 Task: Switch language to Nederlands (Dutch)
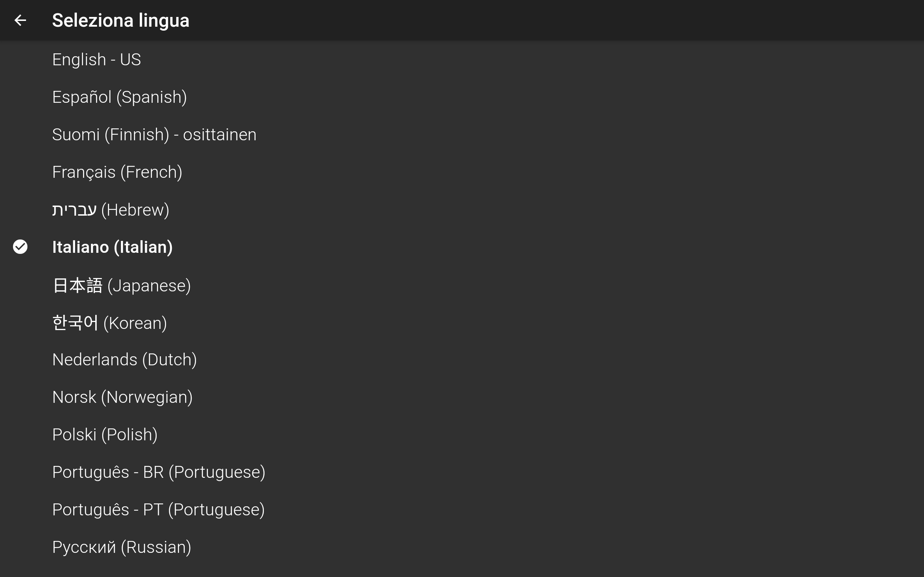[462, 360]
